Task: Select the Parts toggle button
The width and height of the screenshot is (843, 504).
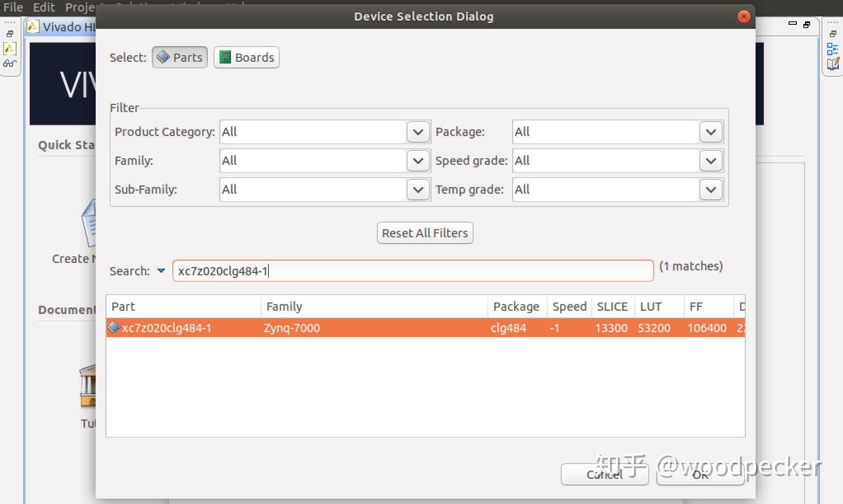Action: click(180, 57)
